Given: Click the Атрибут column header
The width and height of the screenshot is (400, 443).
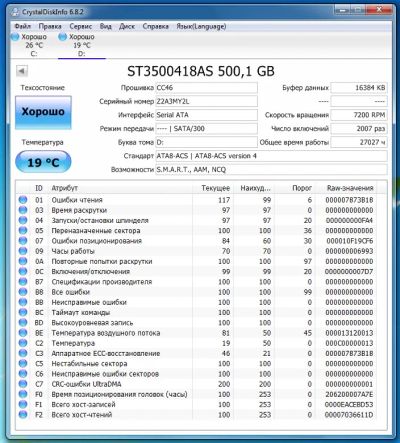Looking at the screenshot, I should (64, 188).
